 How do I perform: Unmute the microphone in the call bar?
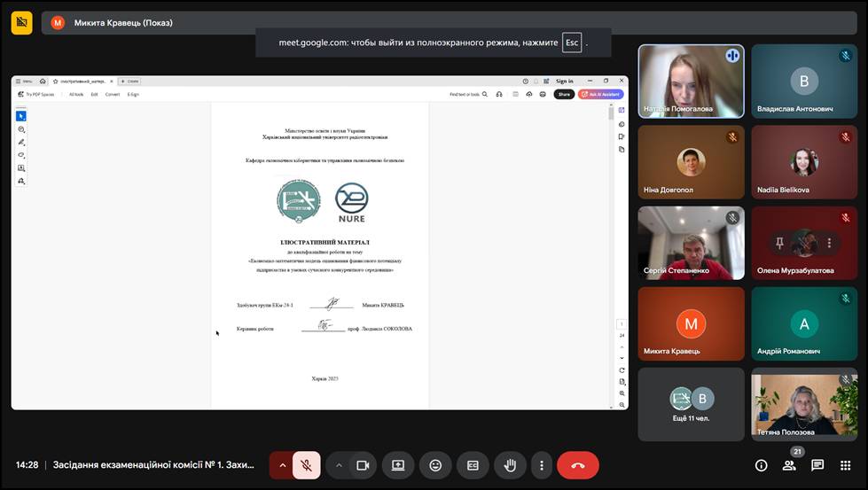click(306, 465)
